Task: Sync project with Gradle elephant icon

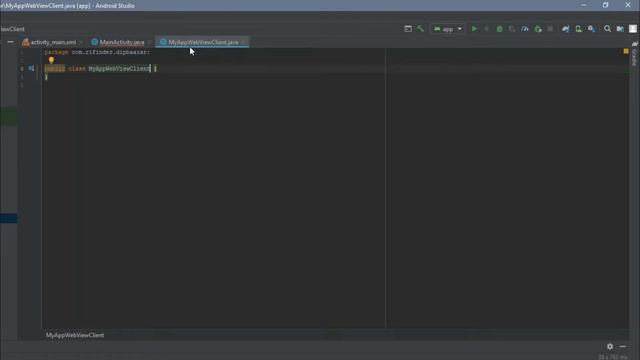Action: click(565, 29)
